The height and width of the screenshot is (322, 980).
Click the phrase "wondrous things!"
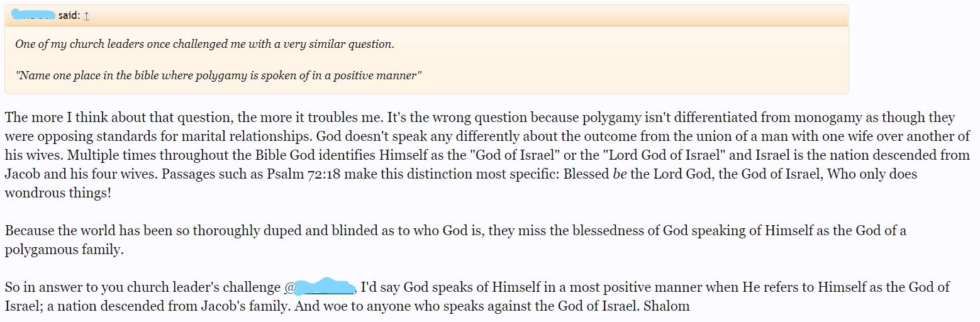pos(58,192)
